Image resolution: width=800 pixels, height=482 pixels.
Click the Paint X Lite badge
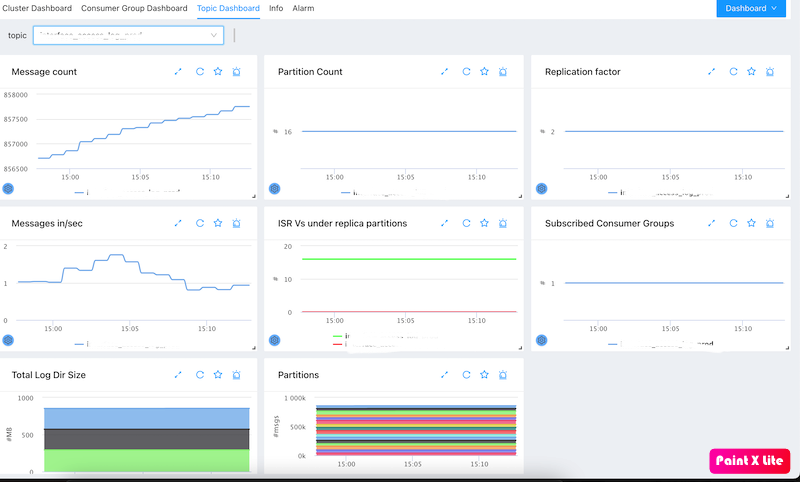(x=750, y=460)
